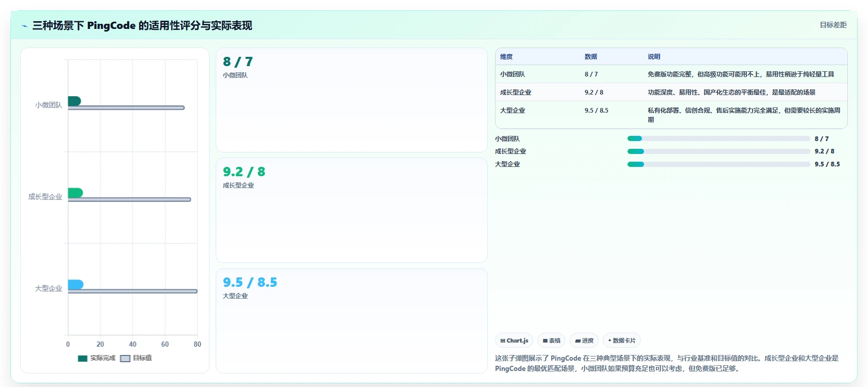Click the 表格 tag chip

pos(551,340)
